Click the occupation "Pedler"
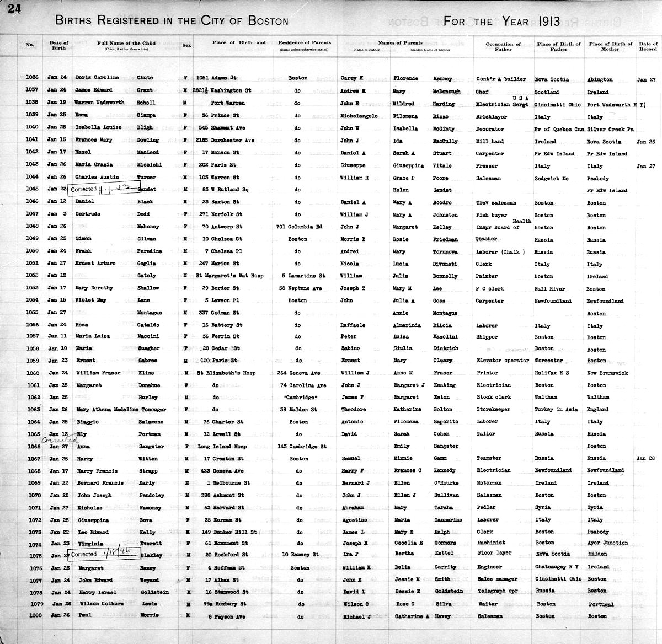 click(485, 507)
